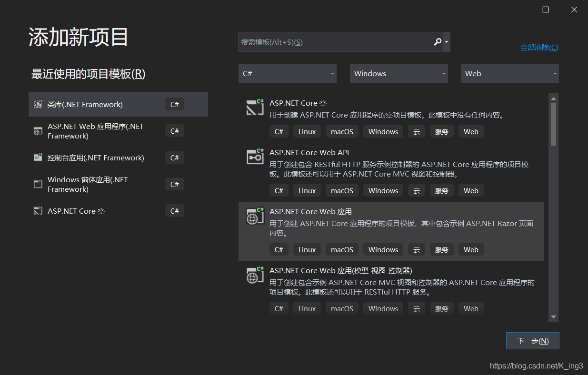Click 全部清除(C) link to clear filters
Screen dimensions: 588x375
coord(539,47)
